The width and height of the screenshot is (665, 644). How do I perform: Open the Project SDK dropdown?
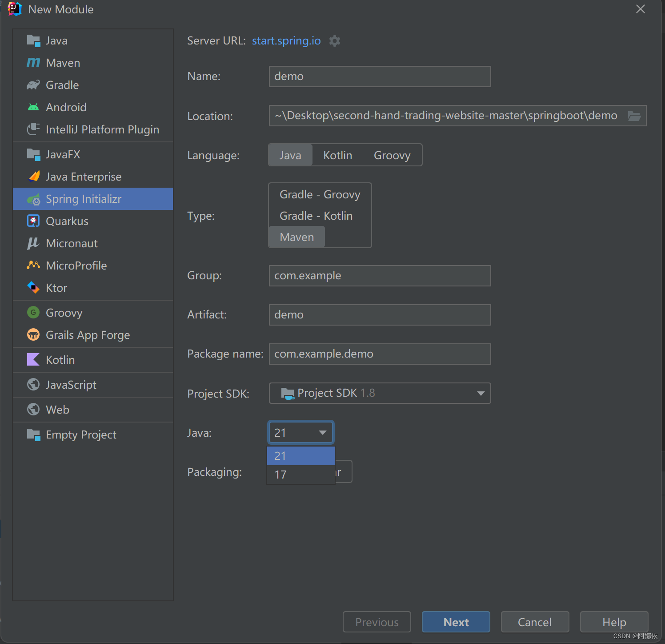[x=380, y=393]
